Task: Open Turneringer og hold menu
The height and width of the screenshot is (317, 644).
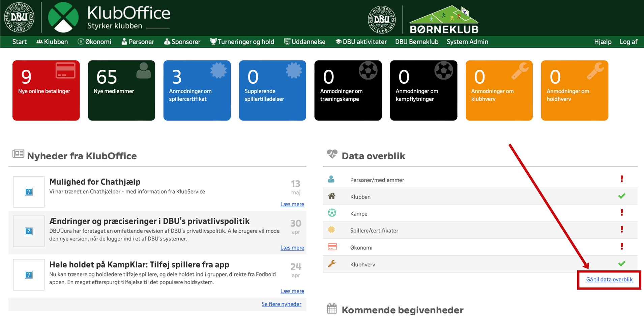Action: (242, 42)
